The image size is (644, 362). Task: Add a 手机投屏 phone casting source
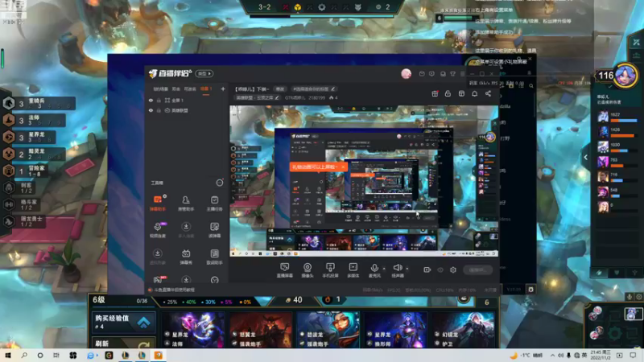pos(330,270)
